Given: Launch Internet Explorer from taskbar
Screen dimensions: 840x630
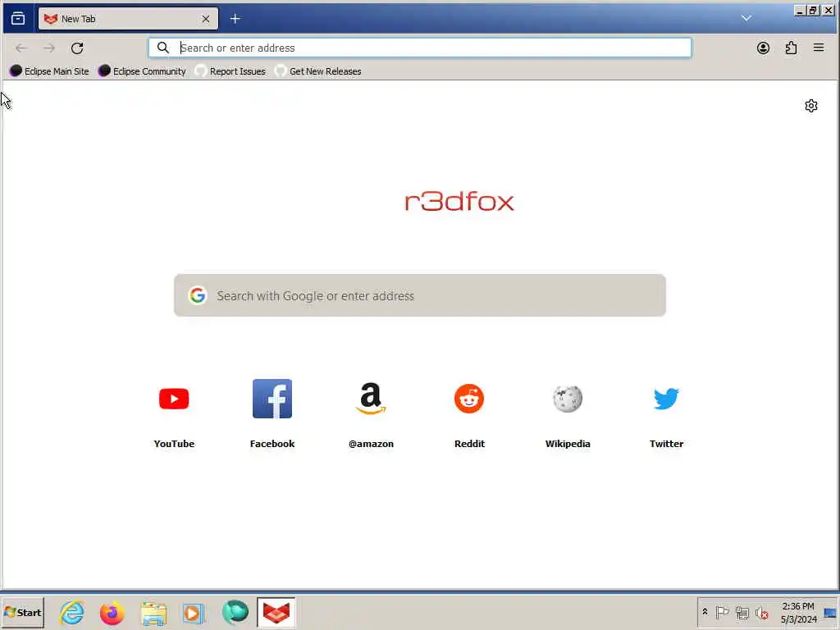Looking at the screenshot, I should pyautogui.click(x=72, y=612).
